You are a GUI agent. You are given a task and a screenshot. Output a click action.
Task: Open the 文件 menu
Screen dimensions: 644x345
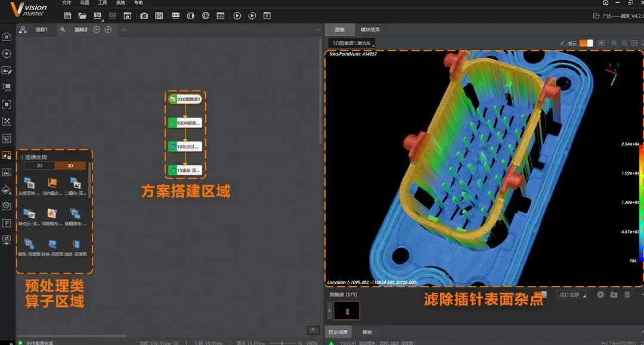click(x=67, y=2)
